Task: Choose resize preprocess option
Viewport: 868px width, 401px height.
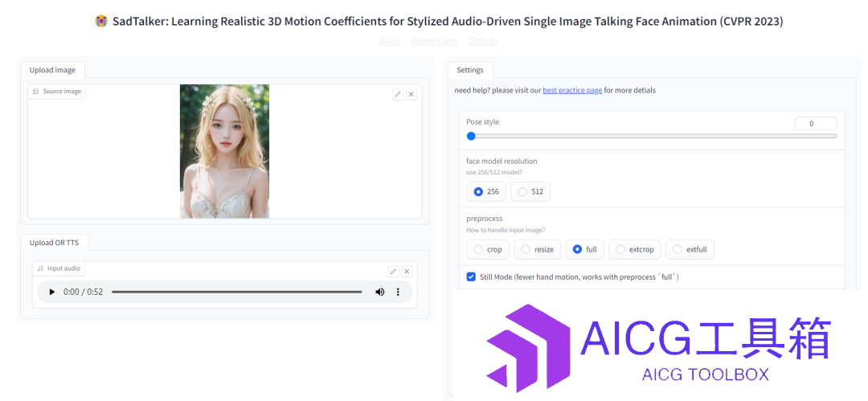Action: pos(537,249)
